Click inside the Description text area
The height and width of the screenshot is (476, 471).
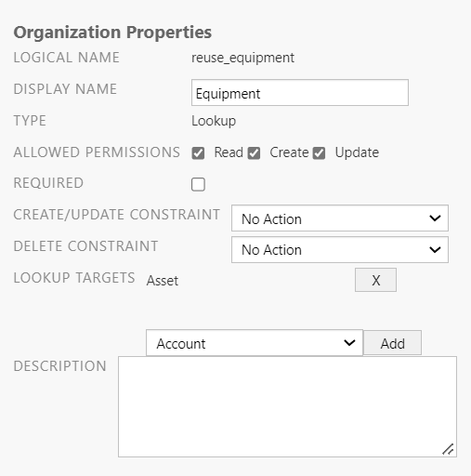[287, 406]
